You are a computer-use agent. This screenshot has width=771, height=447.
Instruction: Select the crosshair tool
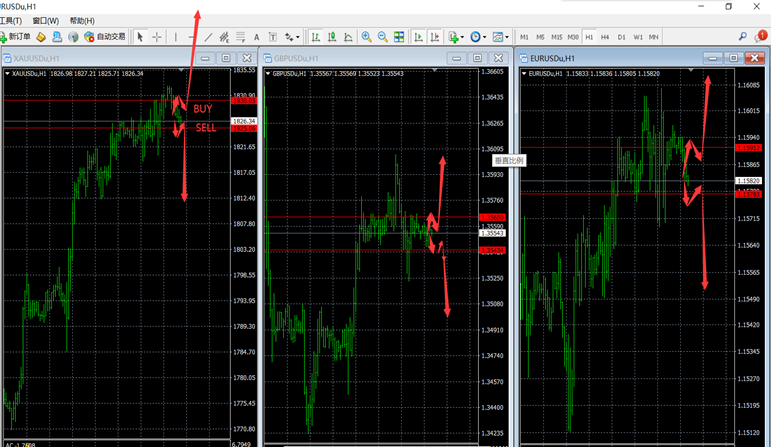point(157,38)
